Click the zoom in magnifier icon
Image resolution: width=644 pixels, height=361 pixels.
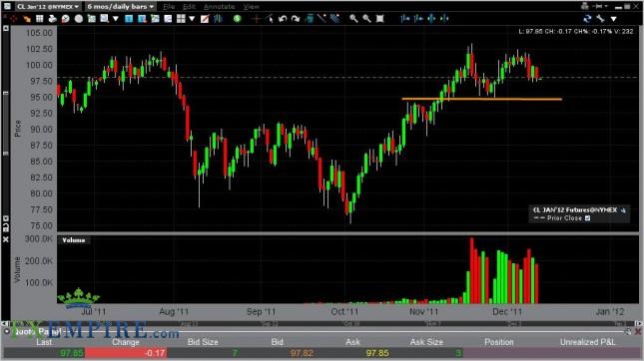(x=353, y=19)
